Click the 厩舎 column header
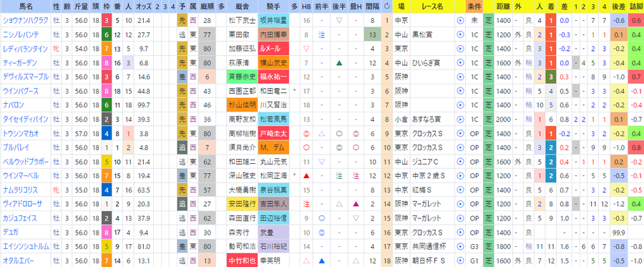 click(243, 6)
